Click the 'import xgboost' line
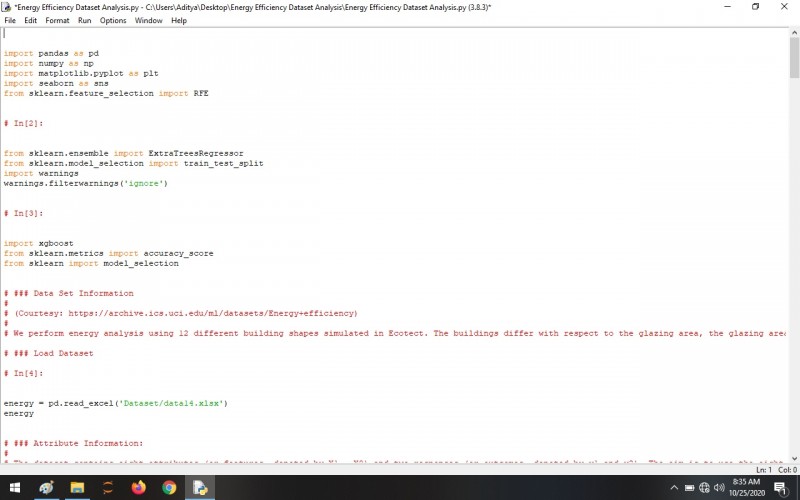This screenshot has height=500, width=800. (38, 243)
